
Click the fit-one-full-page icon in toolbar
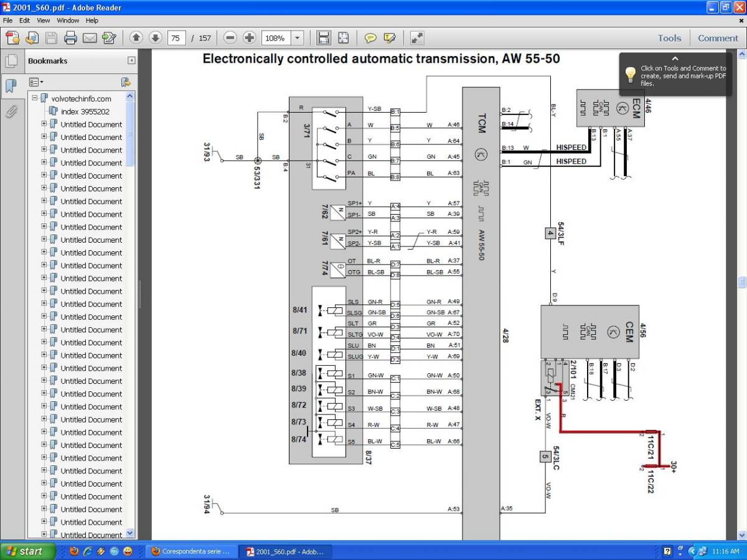click(x=344, y=38)
